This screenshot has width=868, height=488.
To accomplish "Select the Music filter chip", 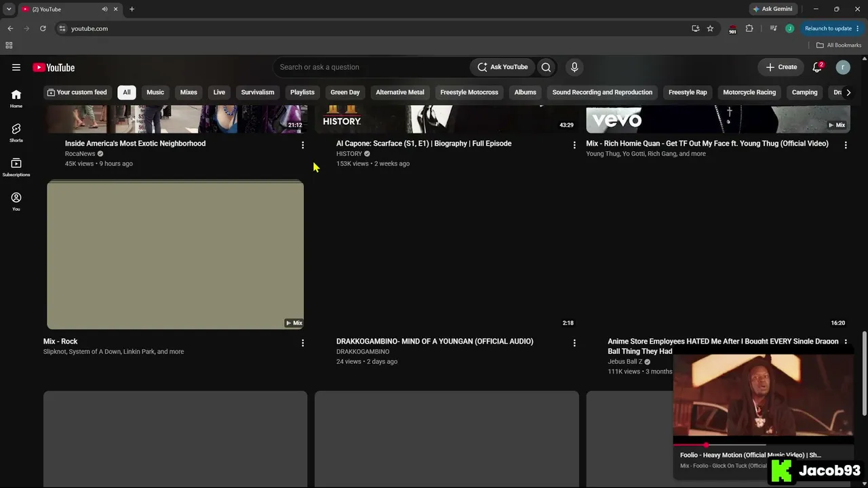I will 155,92.
